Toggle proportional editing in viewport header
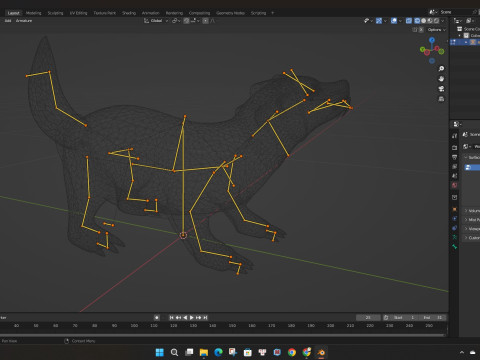Viewport: 480px width, 360px height. click(206, 21)
